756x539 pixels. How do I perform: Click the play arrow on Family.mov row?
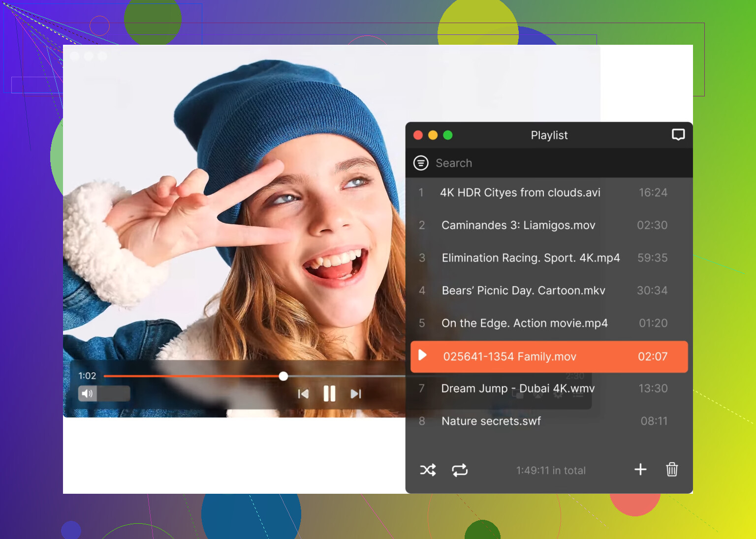(x=422, y=355)
